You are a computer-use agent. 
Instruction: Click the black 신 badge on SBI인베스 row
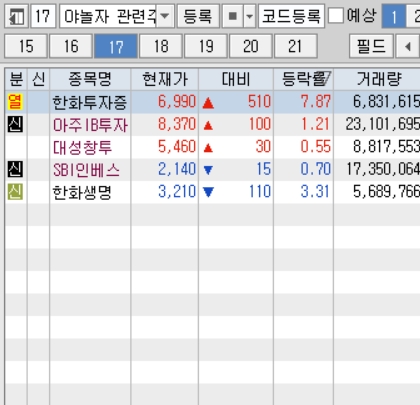(x=15, y=169)
